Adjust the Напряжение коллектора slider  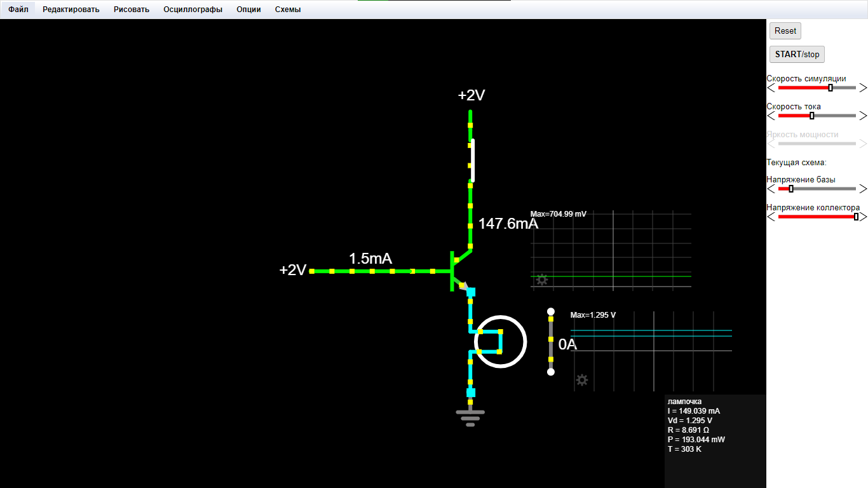pyautogui.click(x=817, y=217)
